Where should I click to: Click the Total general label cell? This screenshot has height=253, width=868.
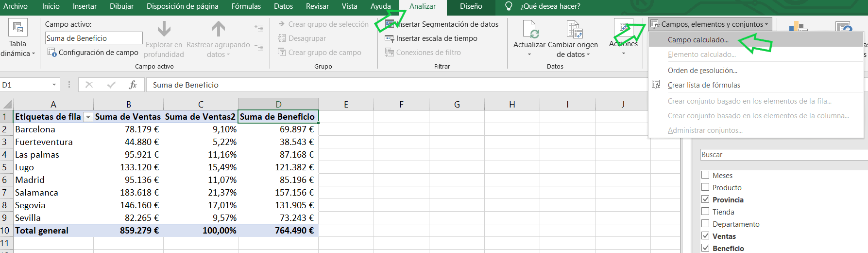[x=53, y=231]
